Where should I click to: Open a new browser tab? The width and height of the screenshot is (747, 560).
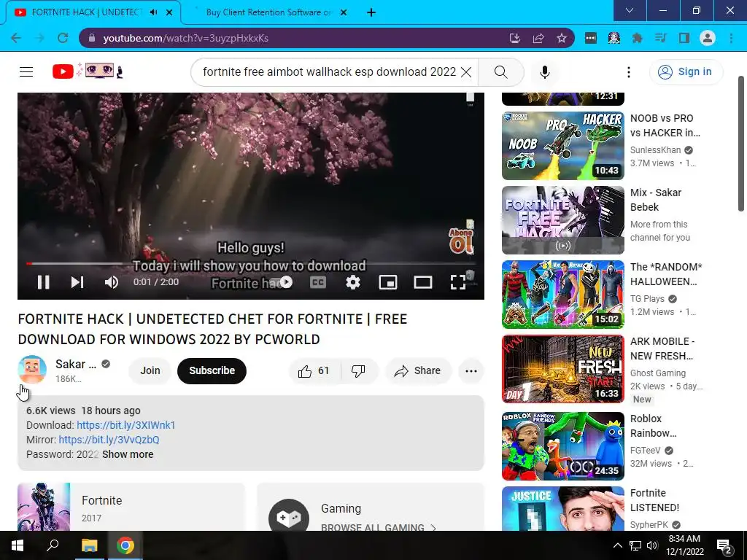pos(371,12)
